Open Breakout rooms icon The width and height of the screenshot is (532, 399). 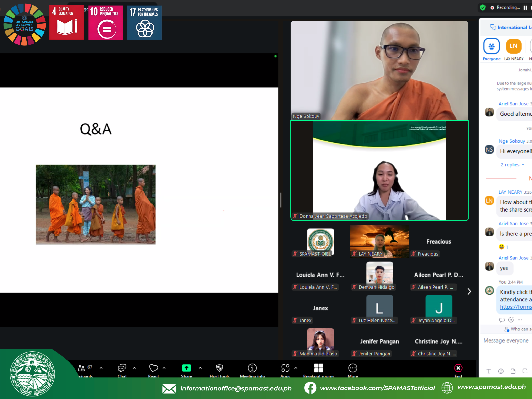tap(318, 368)
